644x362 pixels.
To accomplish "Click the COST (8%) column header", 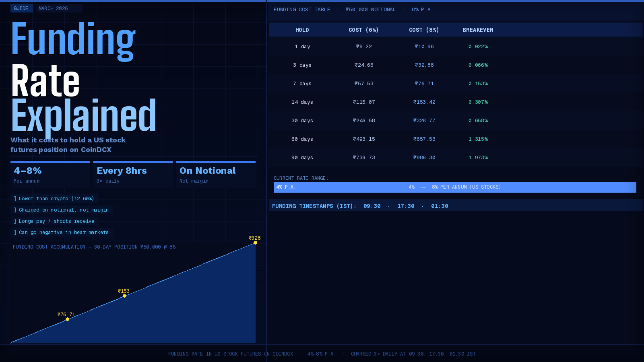I will tap(424, 30).
